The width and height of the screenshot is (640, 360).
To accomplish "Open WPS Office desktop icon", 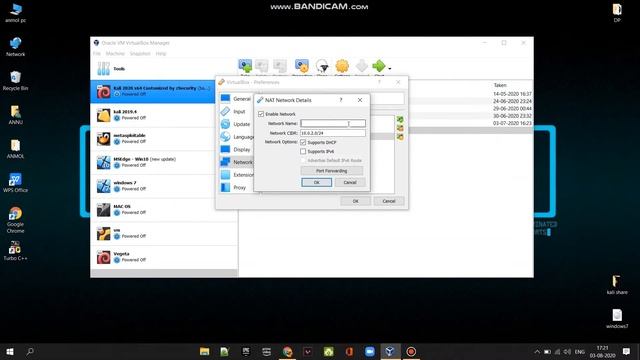I will (15, 182).
